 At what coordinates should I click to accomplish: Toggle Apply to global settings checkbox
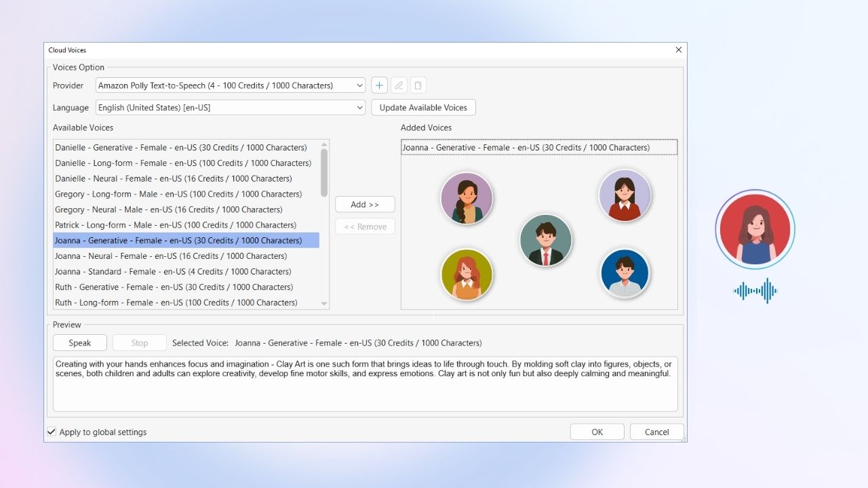[52, 432]
